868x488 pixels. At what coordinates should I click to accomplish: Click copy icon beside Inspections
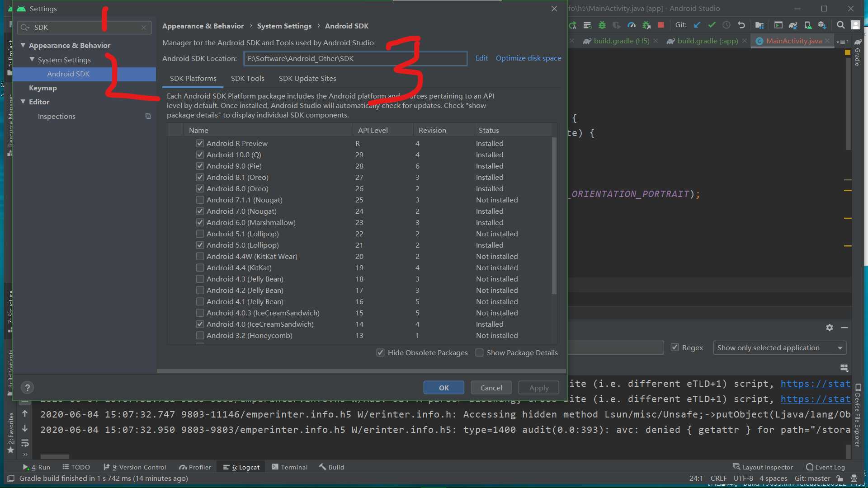pyautogui.click(x=148, y=117)
